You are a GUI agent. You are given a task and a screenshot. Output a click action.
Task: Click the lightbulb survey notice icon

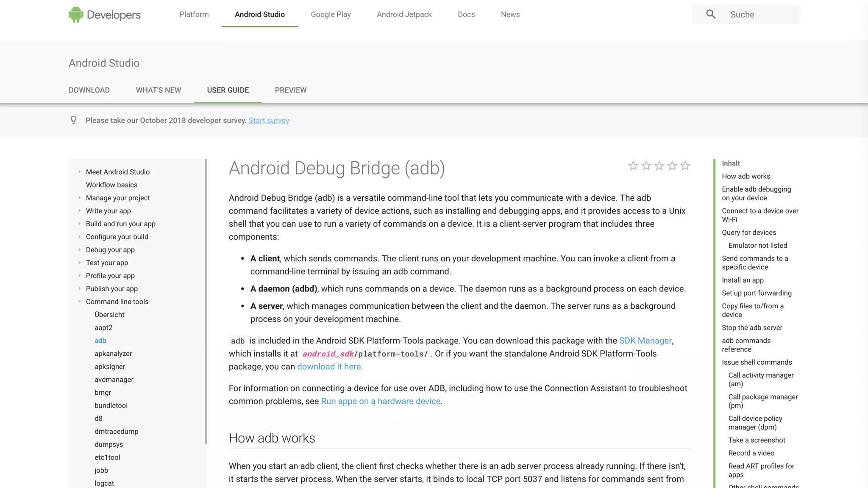pyautogui.click(x=73, y=120)
